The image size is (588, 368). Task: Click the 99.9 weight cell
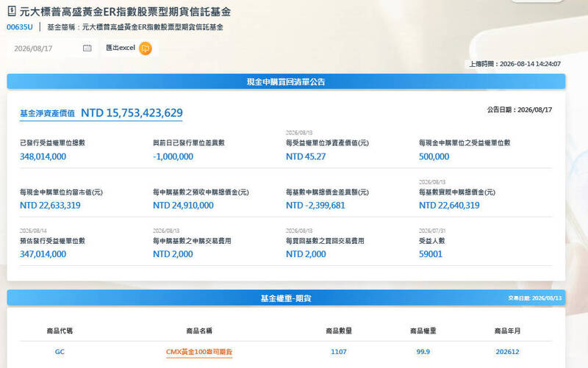[423, 352]
